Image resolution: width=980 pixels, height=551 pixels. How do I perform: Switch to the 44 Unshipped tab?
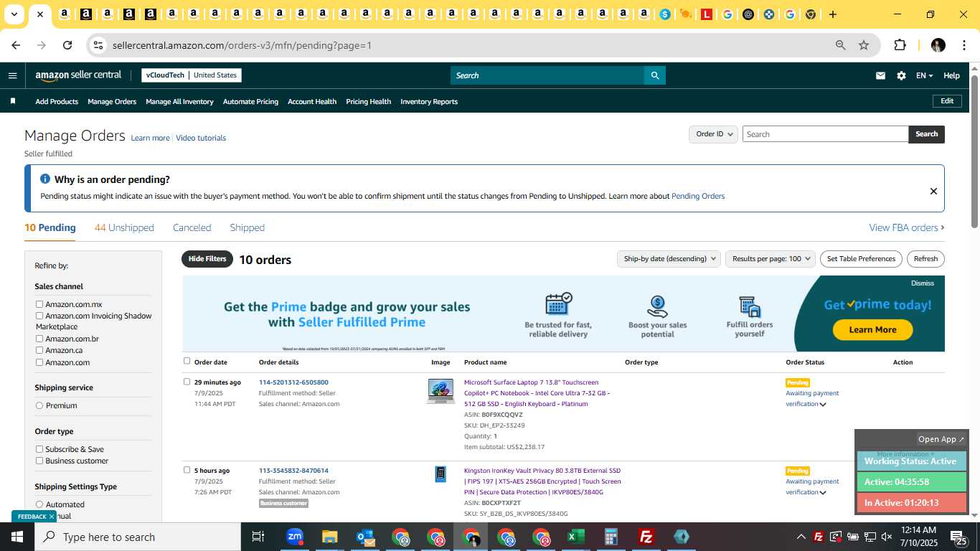click(x=124, y=227)
